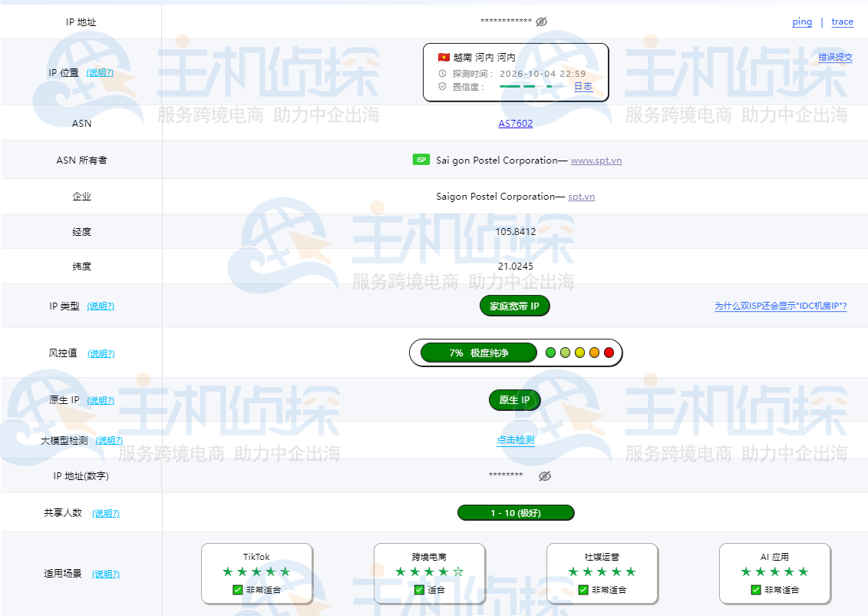The image size is (868, 616).
Task: Click Sai gon Postel Corporation owner text
Action: [x=497, y=161]
